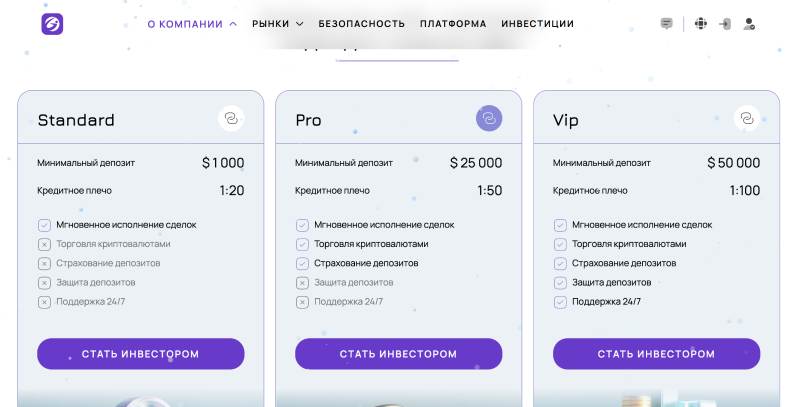
Task: Open the chat message icon in header
Action: coord(667,24)
